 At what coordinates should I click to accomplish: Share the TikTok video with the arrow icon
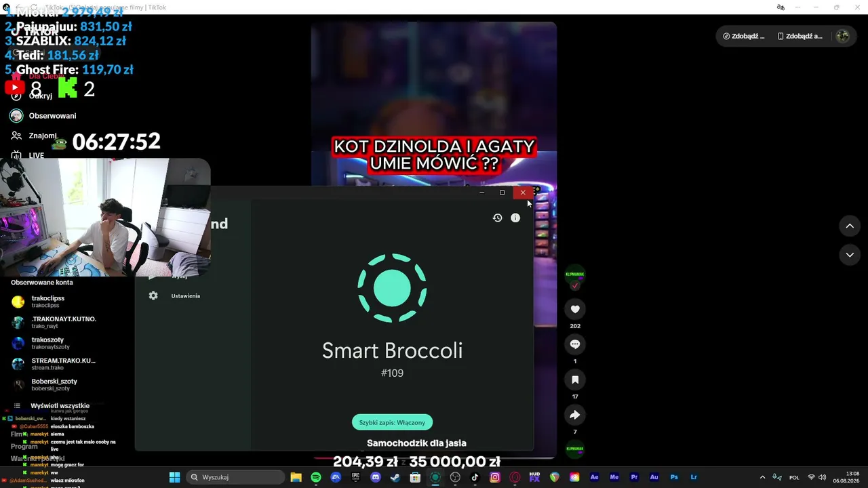pyautogui.click(x=575, y=415)
